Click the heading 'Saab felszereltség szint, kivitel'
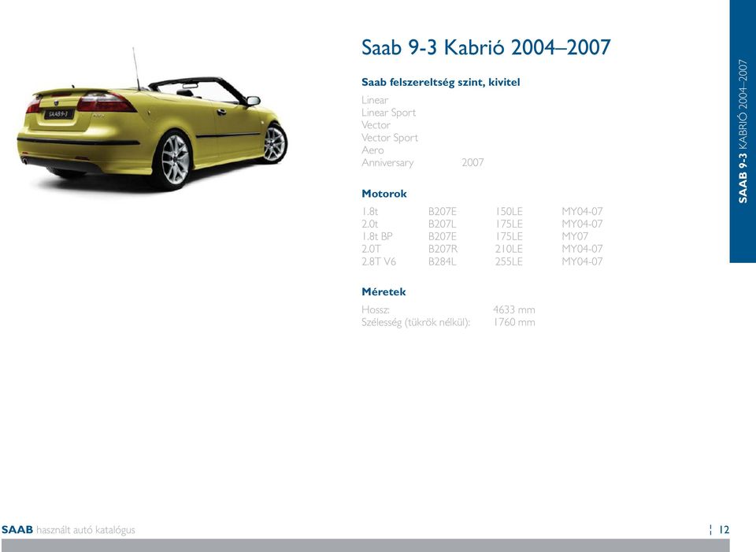 tap(441, 83)
